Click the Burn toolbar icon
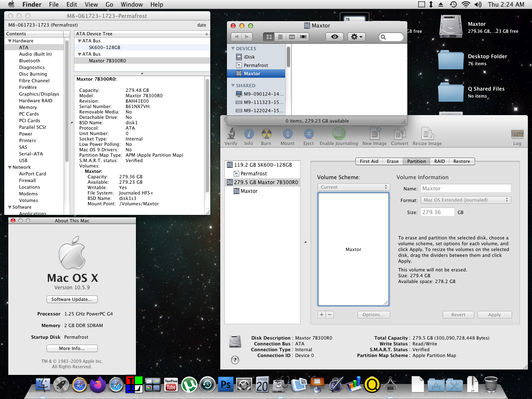The image size is (532, 399). (266, 134)
